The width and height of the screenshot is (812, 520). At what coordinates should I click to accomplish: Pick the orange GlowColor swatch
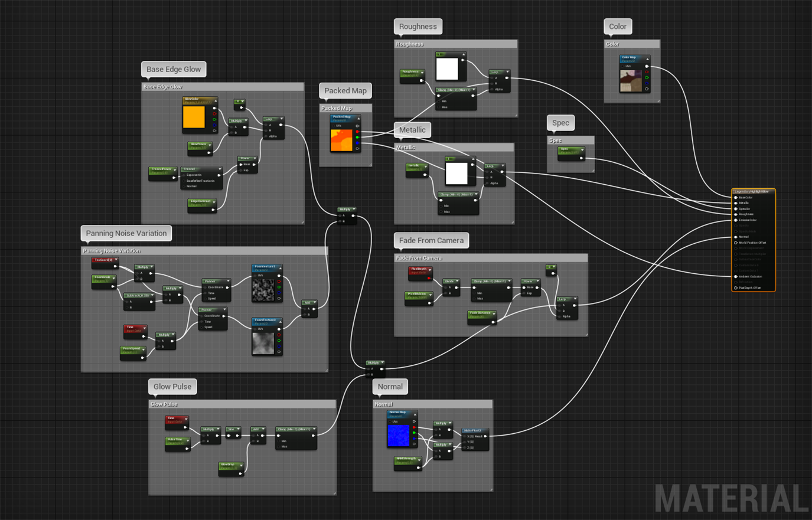(x=194, y=117)
